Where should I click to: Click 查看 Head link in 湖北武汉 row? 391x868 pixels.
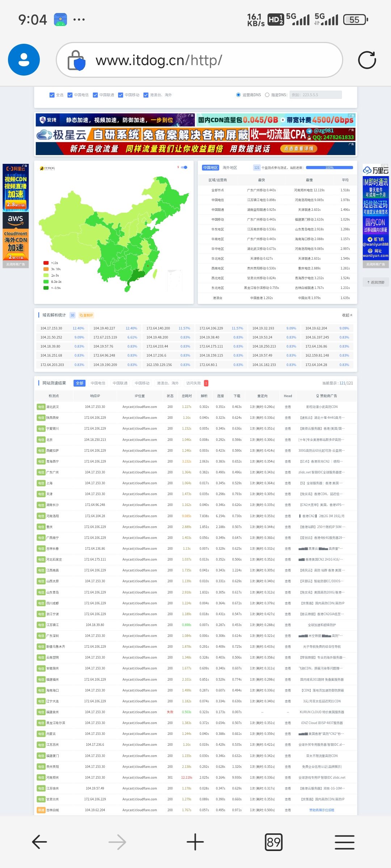(x=288, y=407)
